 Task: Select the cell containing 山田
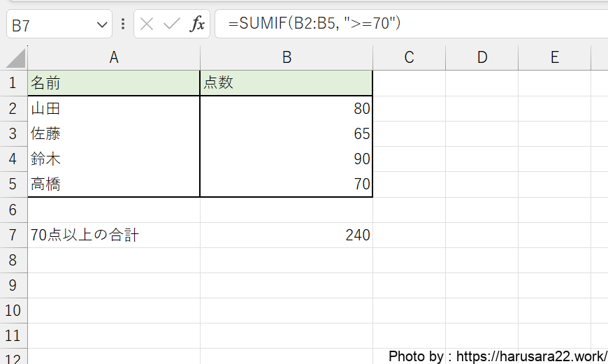pyautogui.click(x=114, y=109)
